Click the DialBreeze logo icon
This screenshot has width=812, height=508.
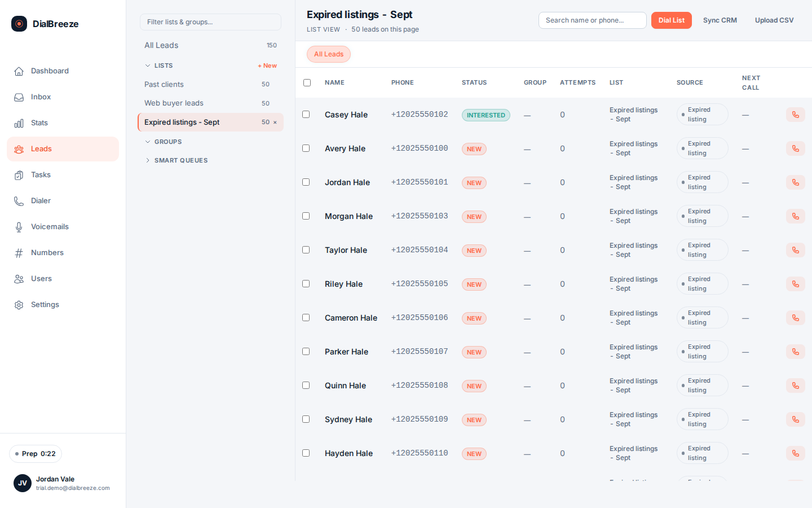19,24
